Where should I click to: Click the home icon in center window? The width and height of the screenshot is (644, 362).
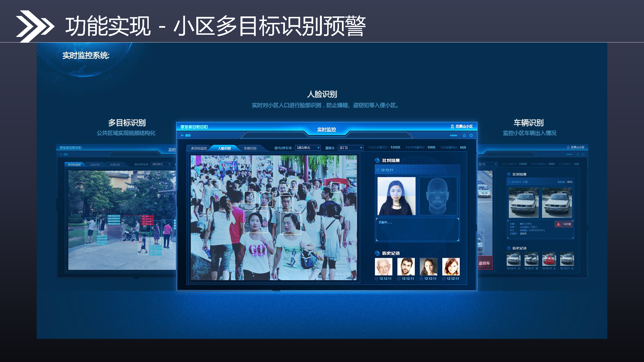pyautogui.click(x=464, y=135)
